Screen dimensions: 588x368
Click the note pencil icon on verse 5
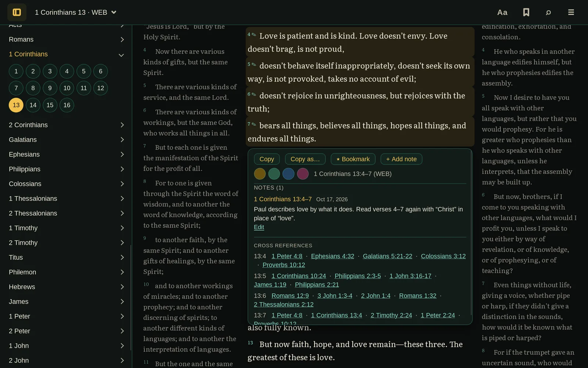pos(254,64)
